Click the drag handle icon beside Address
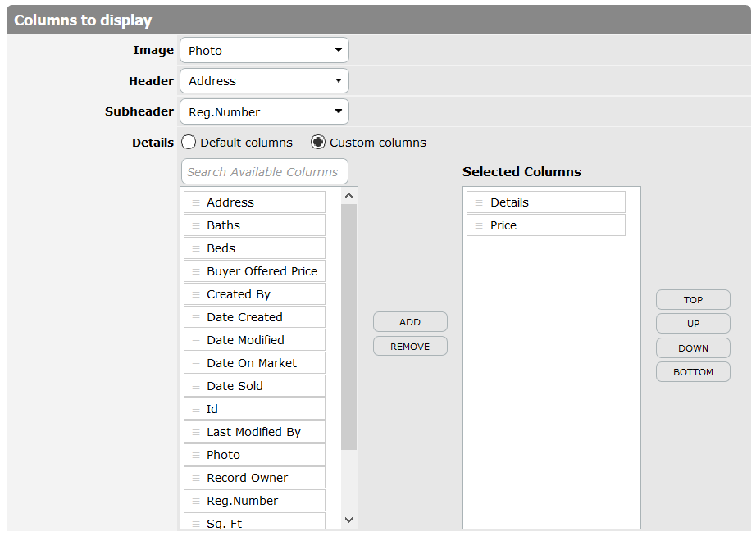Screen dimensions: 756x536 196,202
